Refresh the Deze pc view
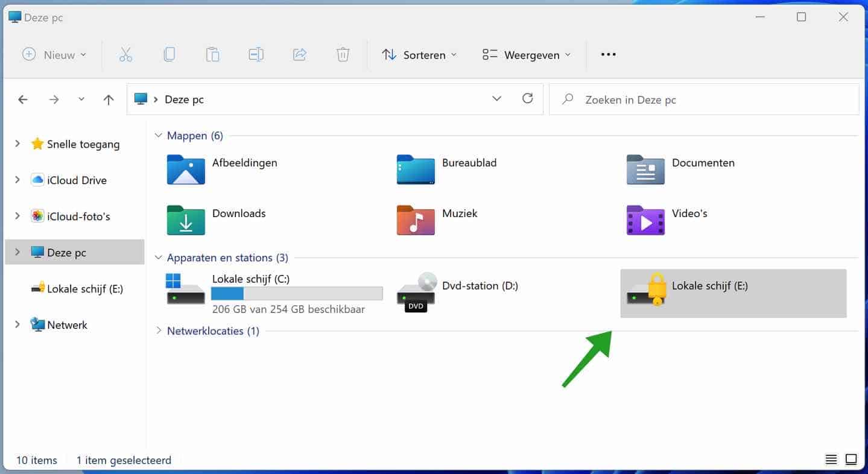Screen dimensions: 868x474 [527, 99]
